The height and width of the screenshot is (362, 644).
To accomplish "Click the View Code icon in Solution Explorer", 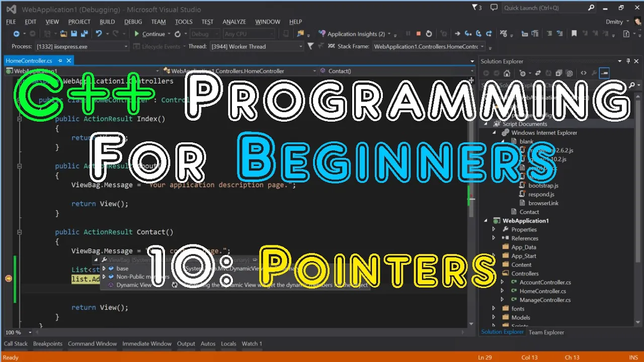I will [x=584, y=73].
